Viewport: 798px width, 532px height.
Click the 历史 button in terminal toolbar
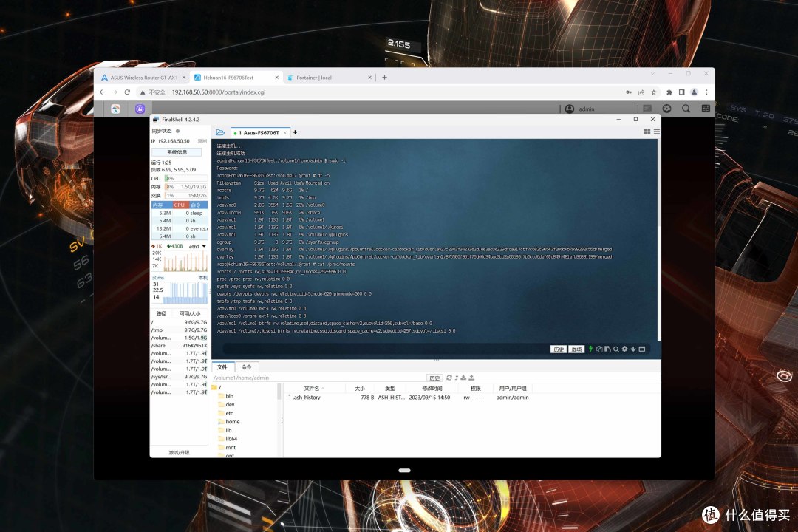pos(559,349)
